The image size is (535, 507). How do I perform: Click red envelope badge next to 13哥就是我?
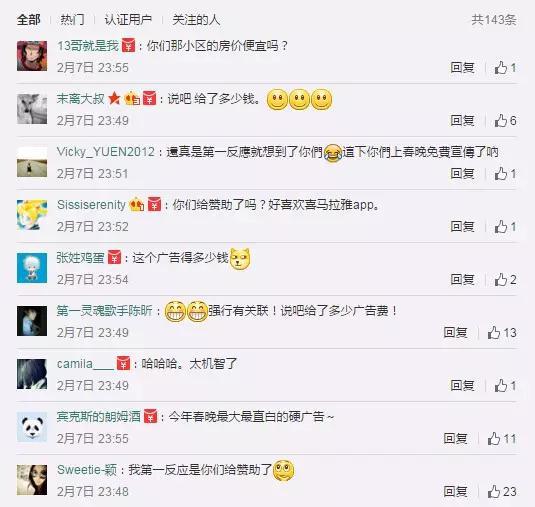128,45
